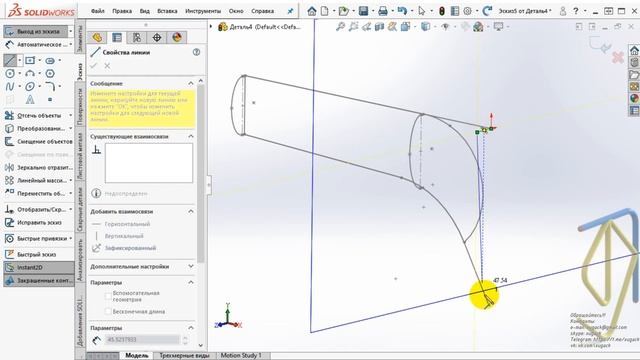Click the Home icon in the top toolbar
The height and width of the screenshot is (360, 640).
click(312, 11)
